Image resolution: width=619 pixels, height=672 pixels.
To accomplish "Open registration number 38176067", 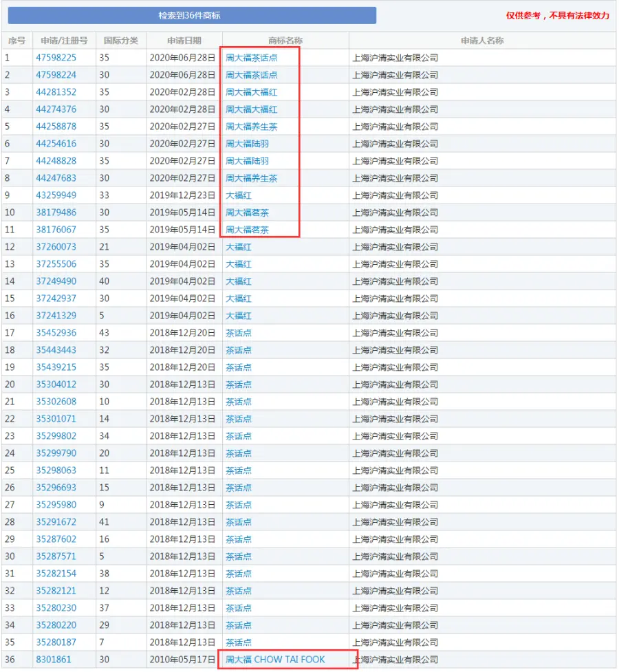I will 56,230.
